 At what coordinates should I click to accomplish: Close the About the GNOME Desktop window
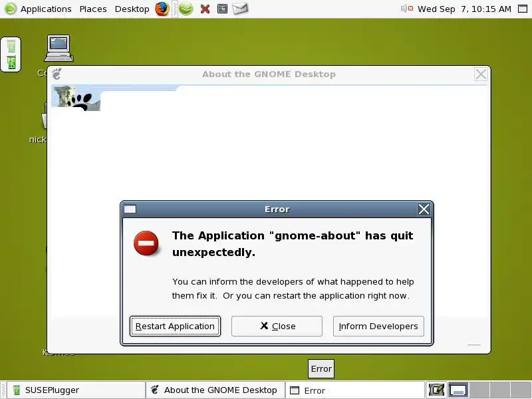tap(481, 74)
